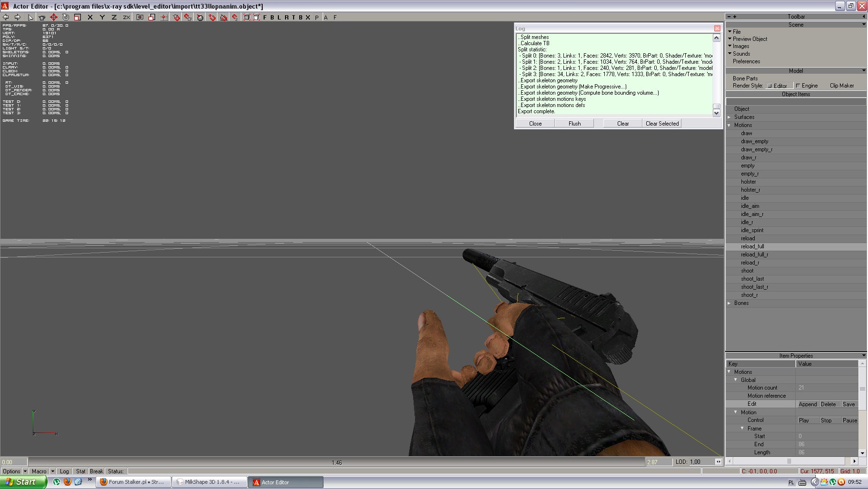Screen dimensions: 868x489
Task: Click the object snap magnet icon
Action: click(177, 17)
